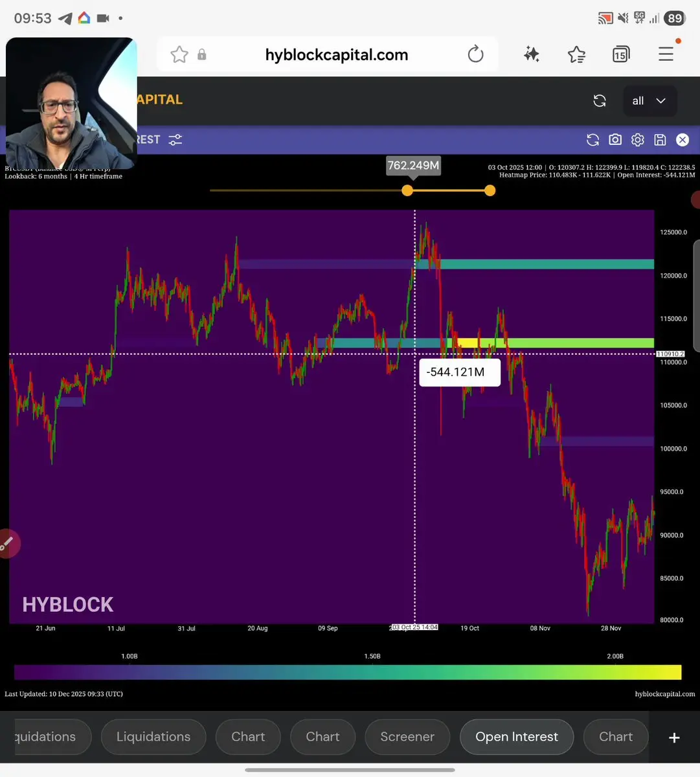Open Open Interest filter sliders icon
The height and width of the screenshot is (777, 700).
[175, 140]
